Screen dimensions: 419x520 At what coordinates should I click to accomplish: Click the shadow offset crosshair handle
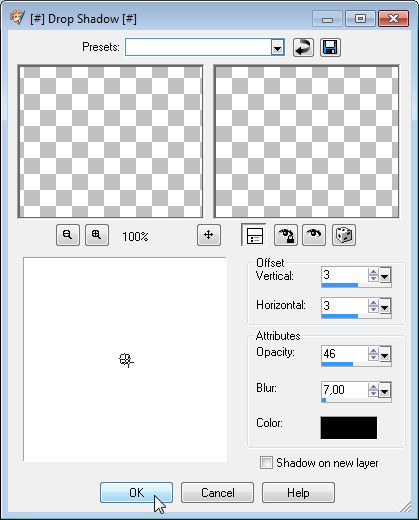pyautogui.click(x=126, y=361)
